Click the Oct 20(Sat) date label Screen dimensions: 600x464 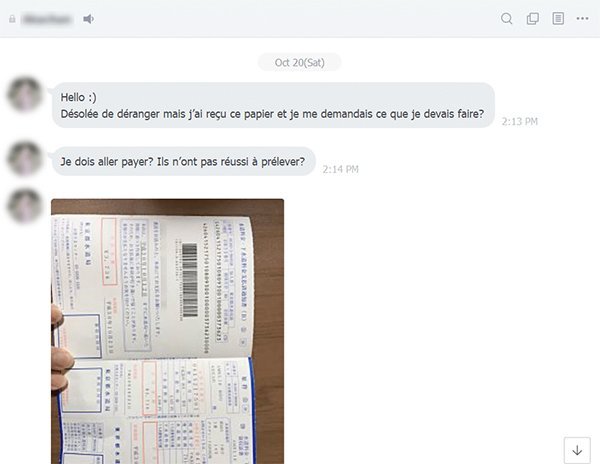tap(299, 62)
